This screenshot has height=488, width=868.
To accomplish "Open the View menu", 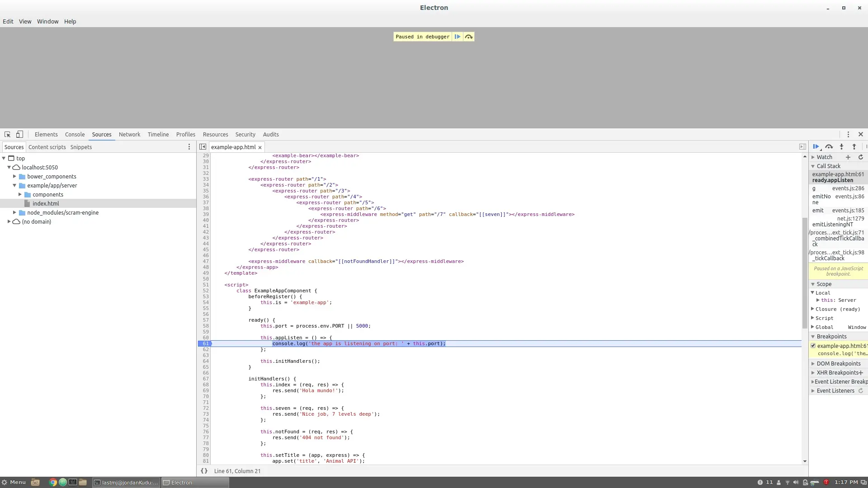I will coord(25,21).
